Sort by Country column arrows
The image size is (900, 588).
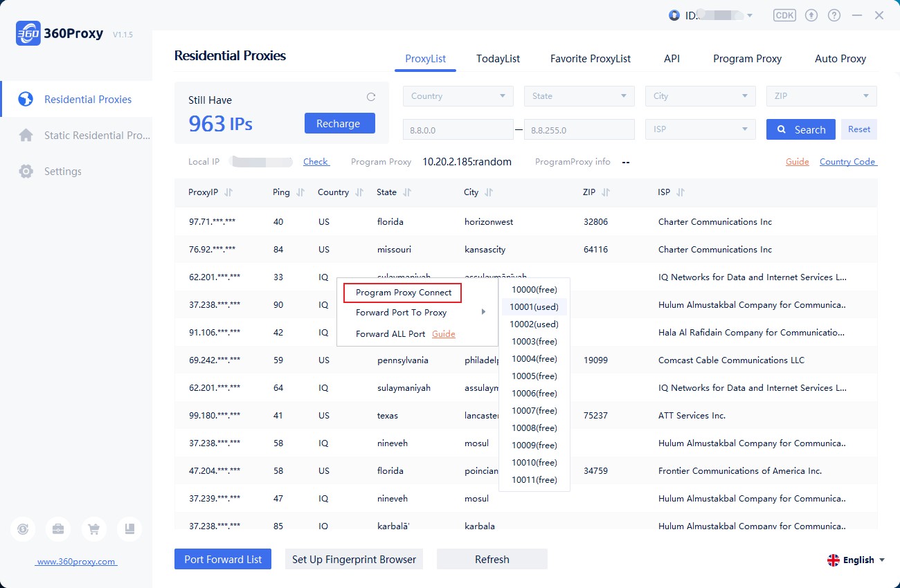click(359, 192)
